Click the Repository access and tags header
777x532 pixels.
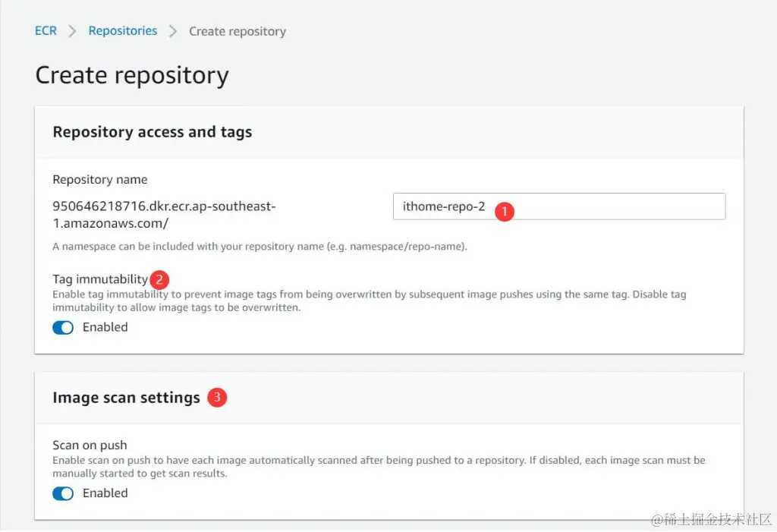click(152, 132)
